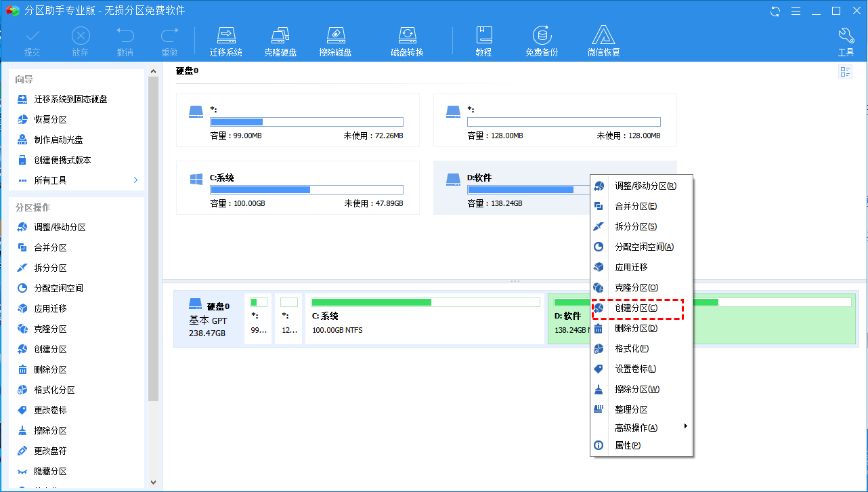The width and height of the screenshot is (868, 492).
Task: Click the sidebar scrollbar up arrow
Action: coord(153,70)
